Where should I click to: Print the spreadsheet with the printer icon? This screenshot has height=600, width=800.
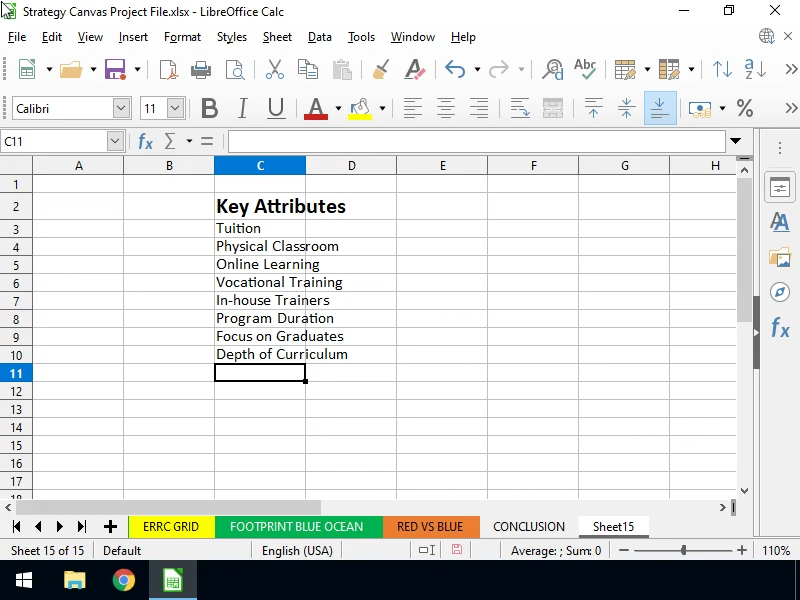pos(201,69)
